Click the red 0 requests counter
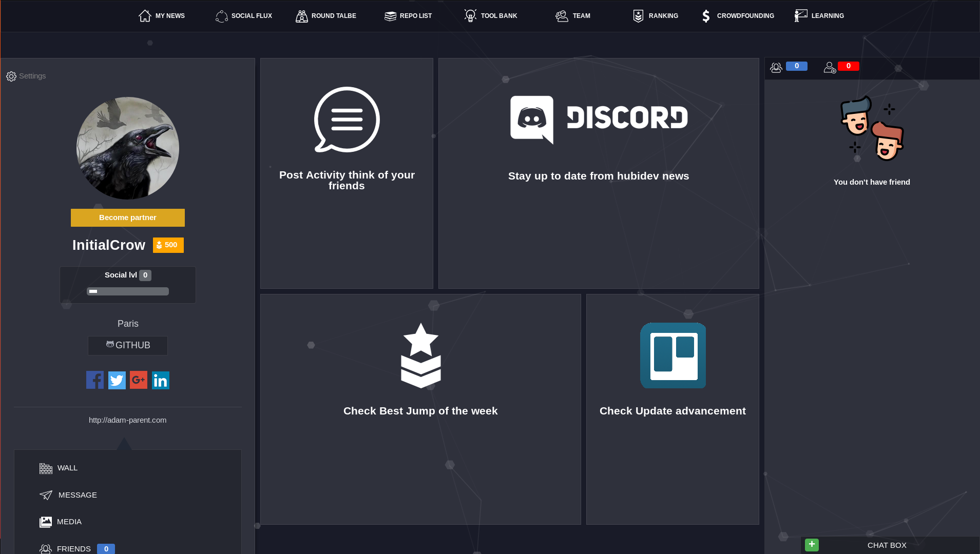 pyautogui.click(x=849, y=66)
